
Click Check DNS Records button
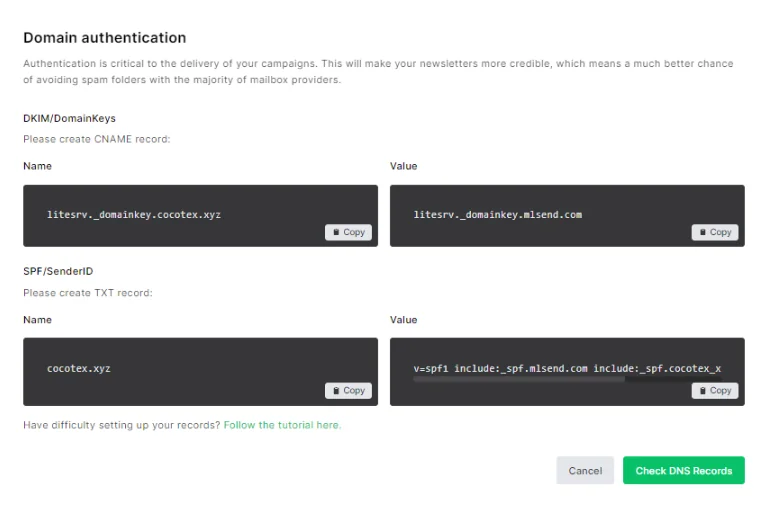(684, 470)
